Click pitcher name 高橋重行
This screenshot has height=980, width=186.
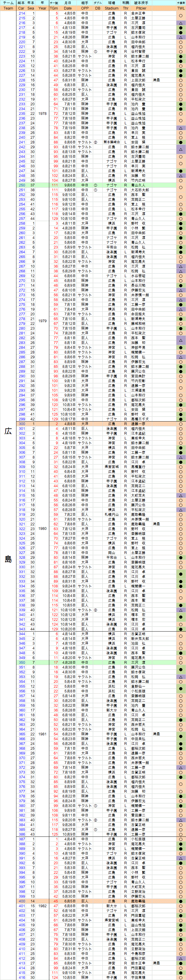[138, 467]
